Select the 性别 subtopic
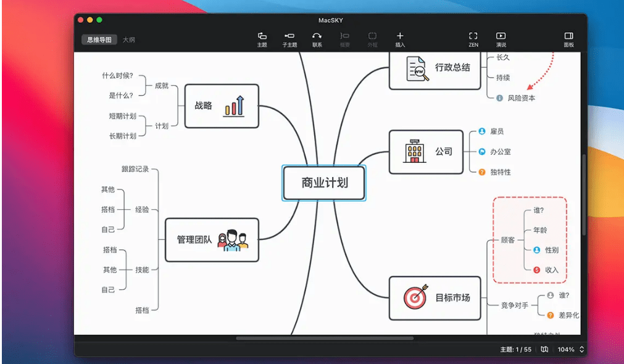The height and width of the screenshot is (364, 624). click(x=552, y=250)
